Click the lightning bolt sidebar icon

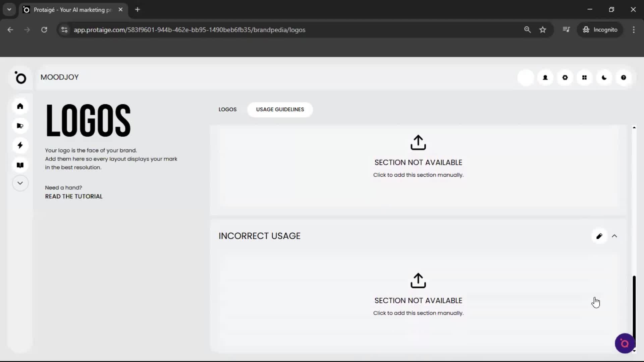pos(20,145)
